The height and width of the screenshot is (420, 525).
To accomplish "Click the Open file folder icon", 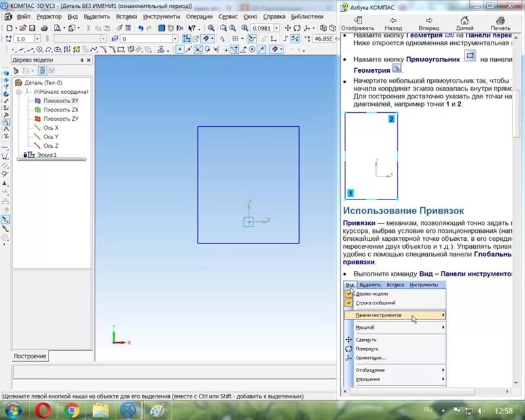I will click(23, 28).
